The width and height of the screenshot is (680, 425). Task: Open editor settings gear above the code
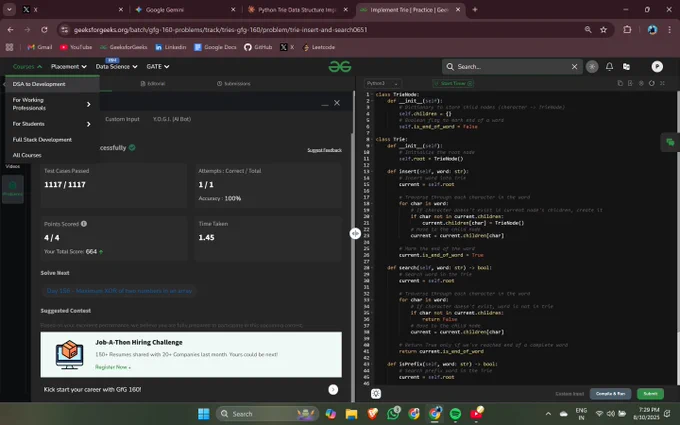pyautogui.click(x=641, y=83)
